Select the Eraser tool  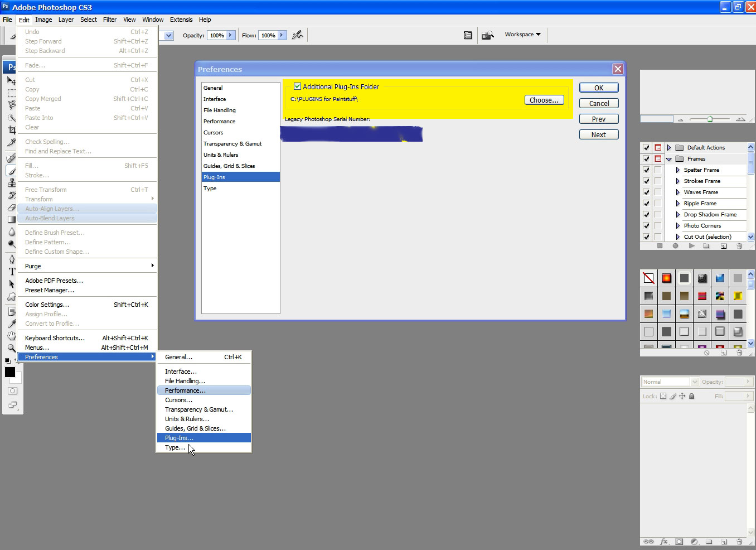11,207
